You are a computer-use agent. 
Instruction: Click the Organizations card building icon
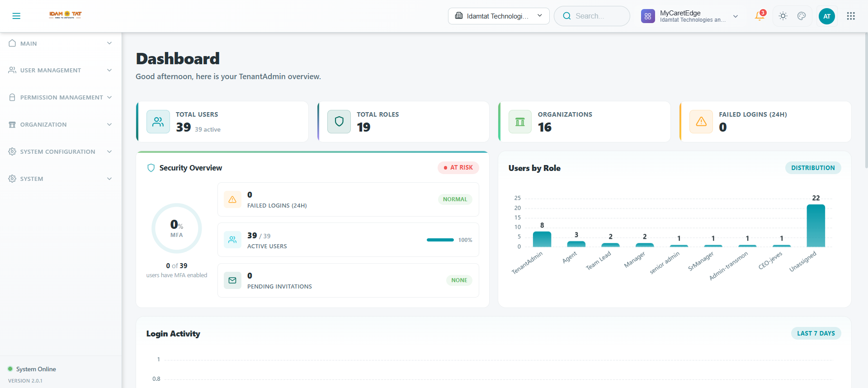520,122
